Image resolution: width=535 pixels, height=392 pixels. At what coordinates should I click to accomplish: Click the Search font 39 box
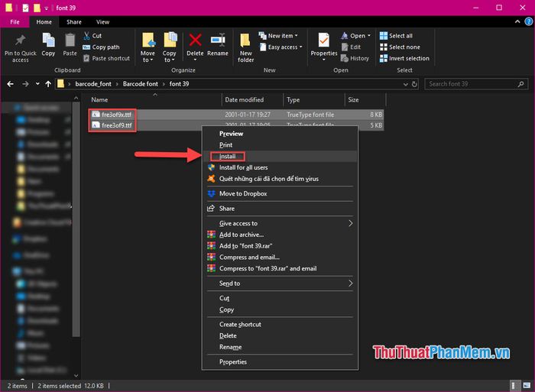click(x=469, y=84)
